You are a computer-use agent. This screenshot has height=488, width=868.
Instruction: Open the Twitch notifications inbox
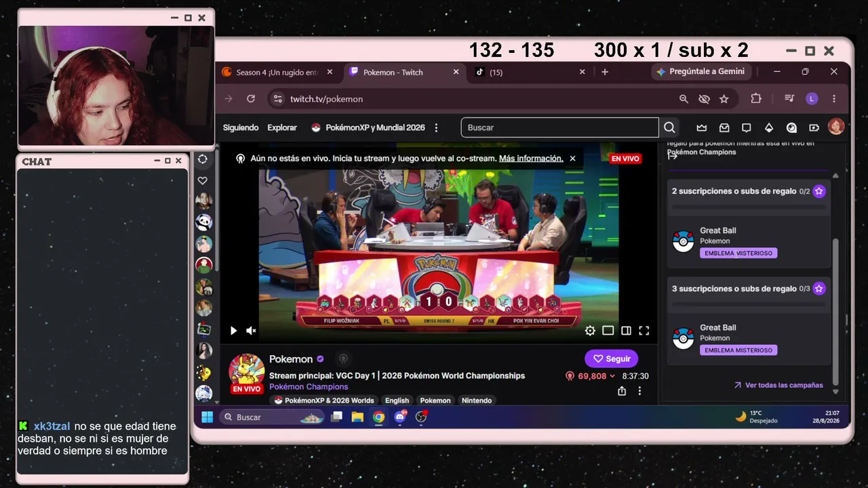pyautogui.click(x=724, y=127)
